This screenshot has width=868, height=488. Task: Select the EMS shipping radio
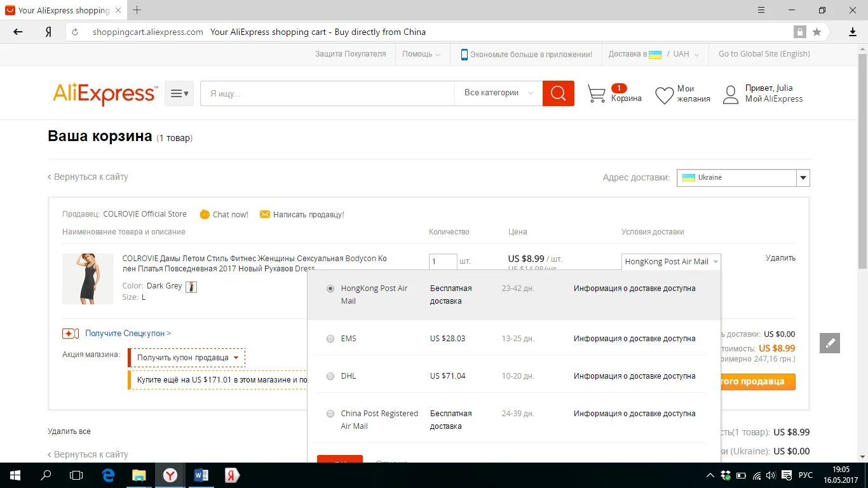coord(330,339)
